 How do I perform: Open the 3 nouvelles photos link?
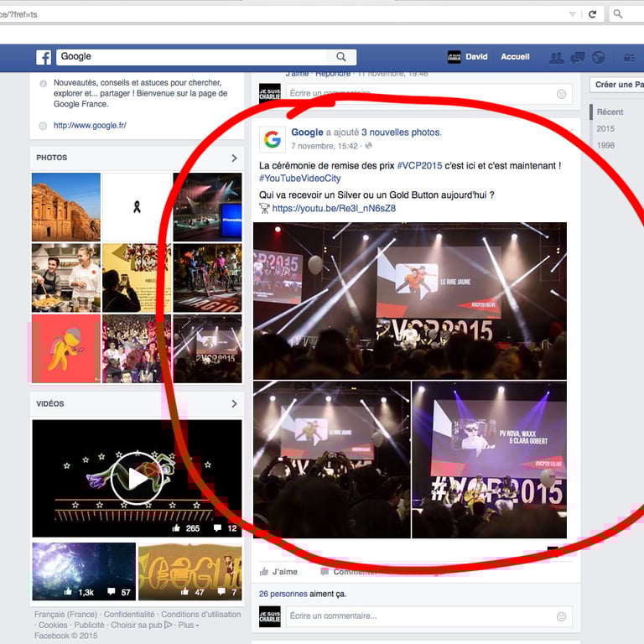401,132
